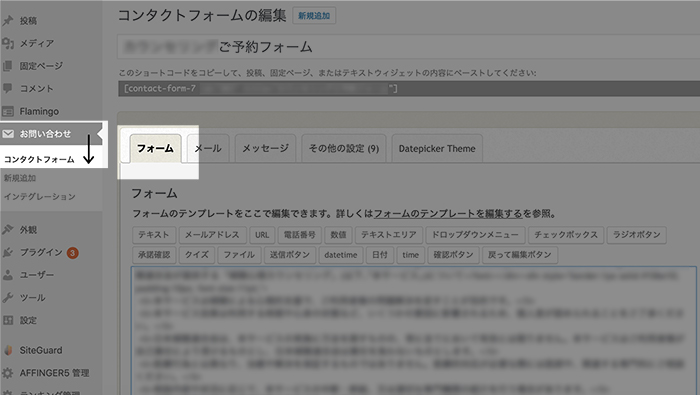Click 新規追加 button next to page title
700x395 pixels.
[x=314, y=16]
